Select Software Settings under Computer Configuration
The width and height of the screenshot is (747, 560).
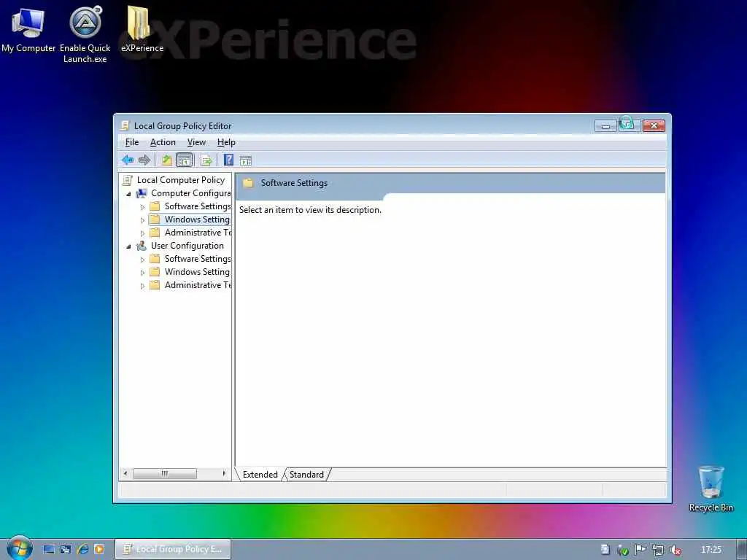[x=197, y=206]
